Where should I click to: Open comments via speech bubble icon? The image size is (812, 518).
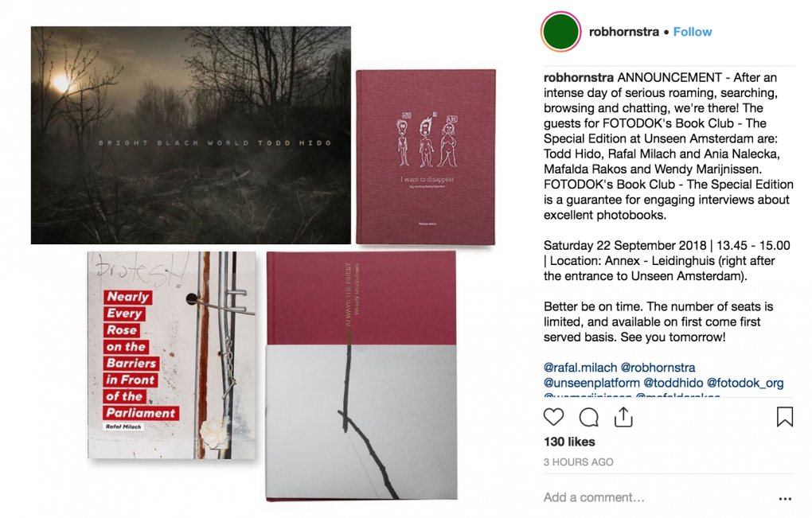(589, 417)
